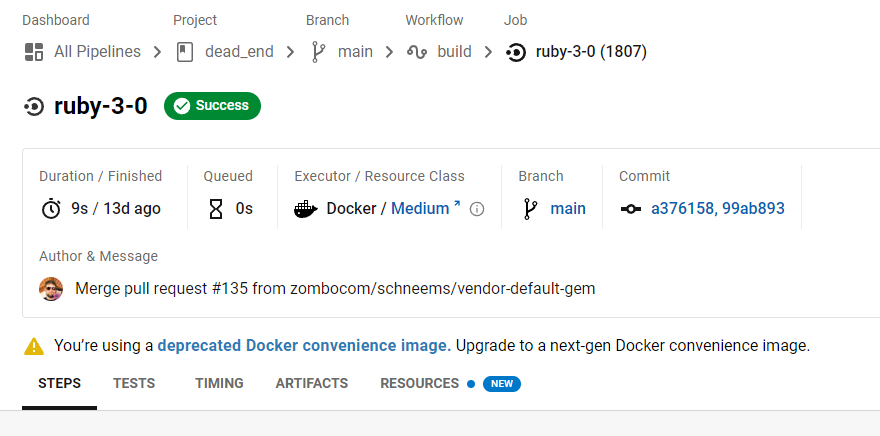Switch to the TIMING tab

tap(219, 383)
